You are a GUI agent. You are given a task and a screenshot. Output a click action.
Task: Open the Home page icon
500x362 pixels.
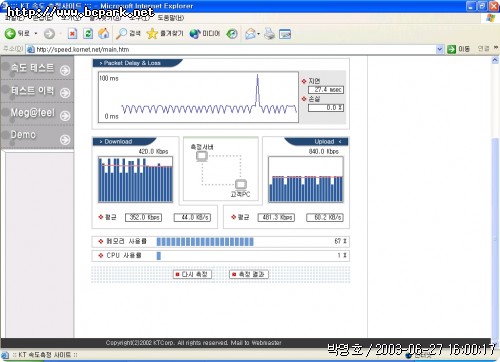[104, 33]
